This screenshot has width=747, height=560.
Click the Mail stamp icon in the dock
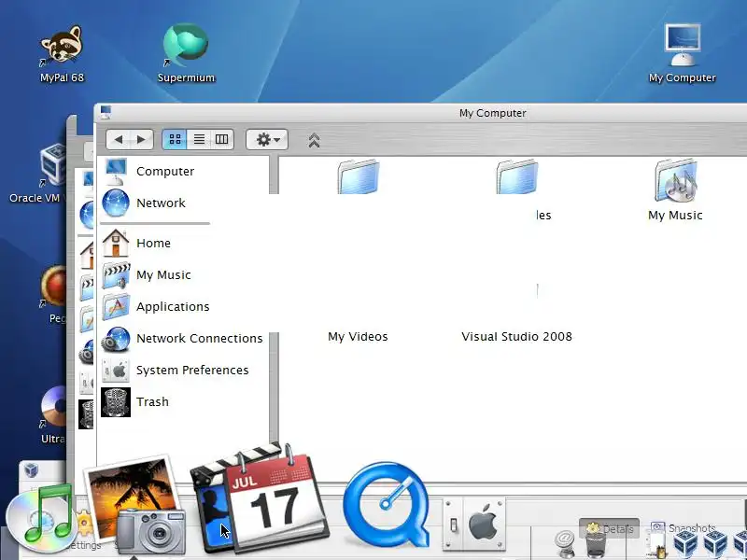[565, 544]
